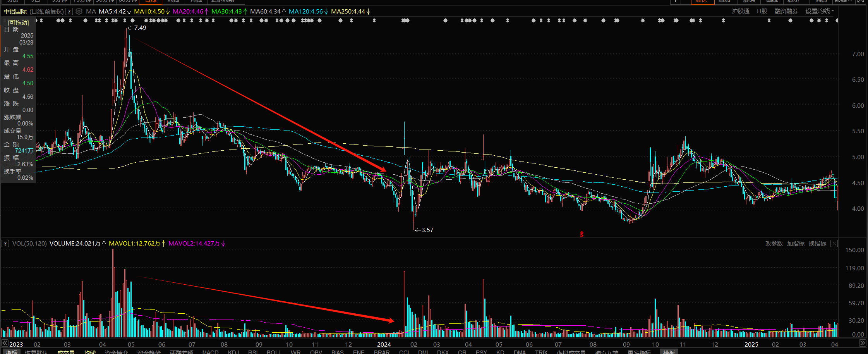Open the 设置均线 dropdown
The width and height of the screenshot is (868, 354).
coord(819,11)
